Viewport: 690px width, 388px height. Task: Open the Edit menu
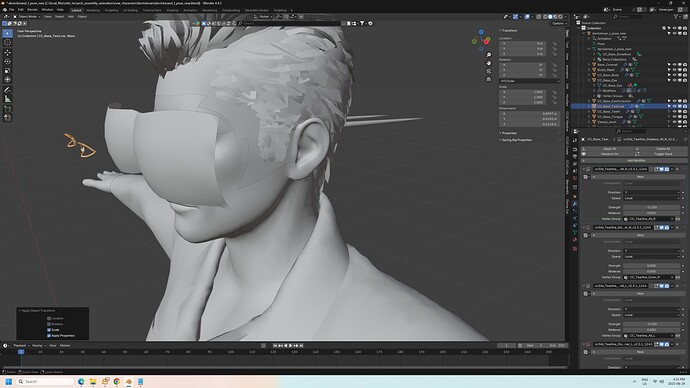click(x=21, y=10)
